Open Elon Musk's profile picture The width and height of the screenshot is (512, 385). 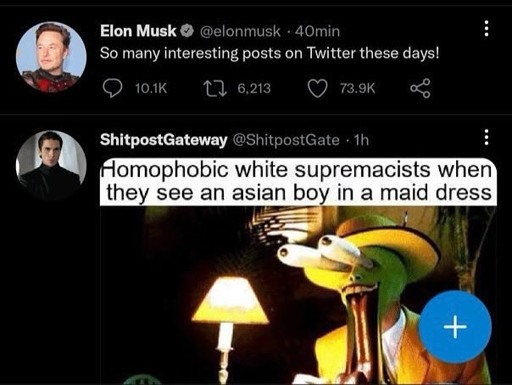[51, 57]
